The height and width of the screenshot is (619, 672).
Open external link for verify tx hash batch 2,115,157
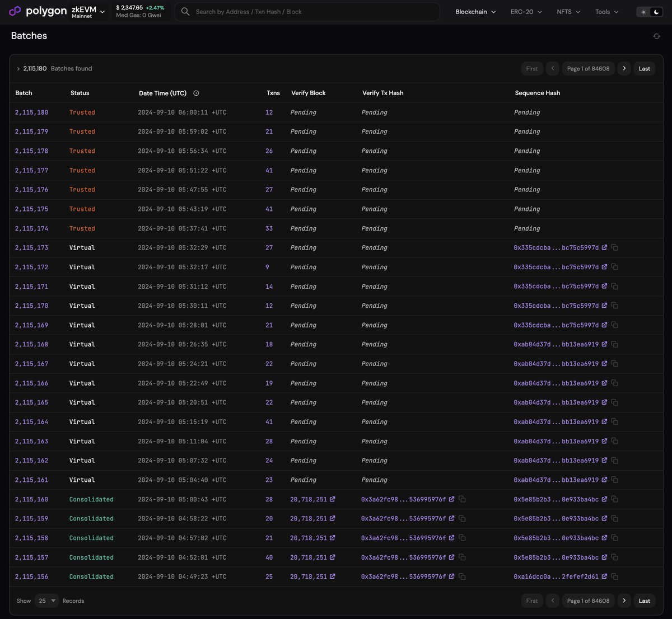click(452, 557)
